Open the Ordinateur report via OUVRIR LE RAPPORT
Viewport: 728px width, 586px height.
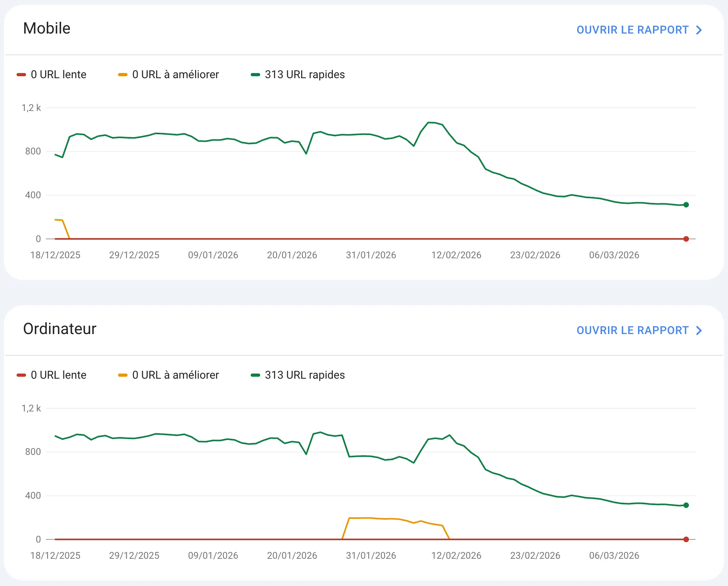pos(632,330)
